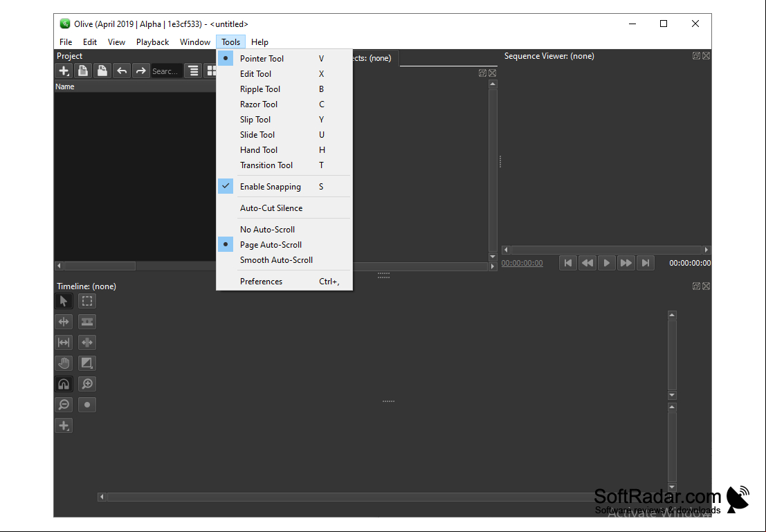Click the Redo arrow in Project toolbar
This screenshot has width=766, height=532.
click(140, 71)
